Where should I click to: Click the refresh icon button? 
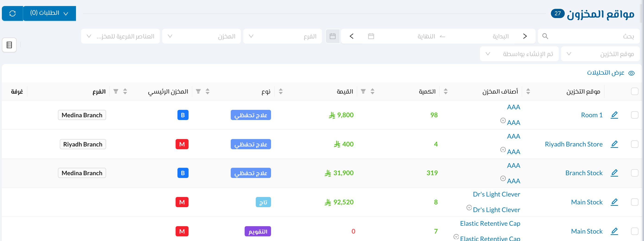click(x=13, y=13)
